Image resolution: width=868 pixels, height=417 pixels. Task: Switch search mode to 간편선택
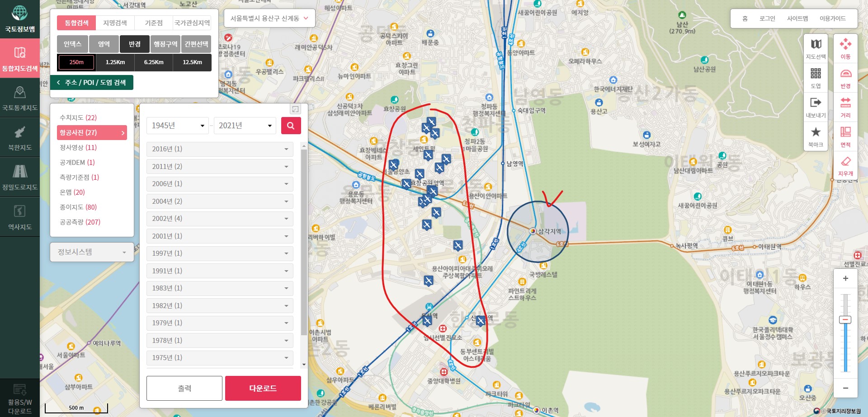pos(196,44)
